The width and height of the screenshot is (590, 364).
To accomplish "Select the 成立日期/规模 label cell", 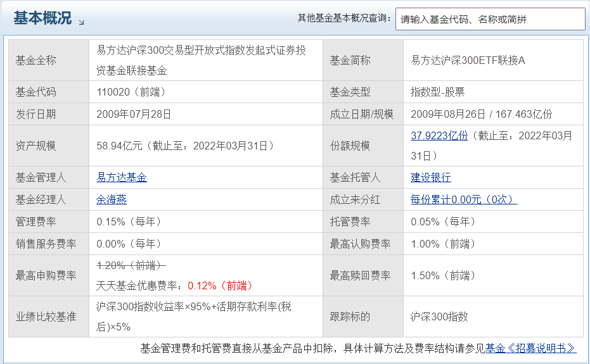I will [363, 114].
